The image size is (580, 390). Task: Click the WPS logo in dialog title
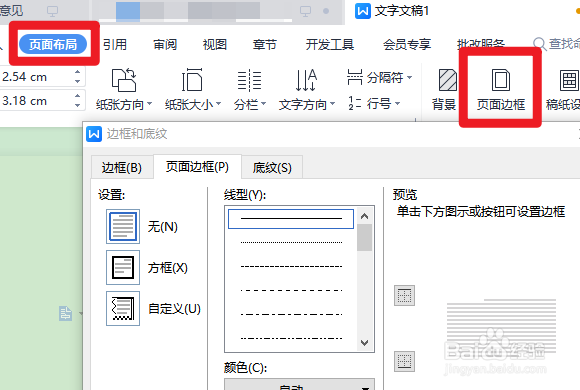click(x=94, y=134)
